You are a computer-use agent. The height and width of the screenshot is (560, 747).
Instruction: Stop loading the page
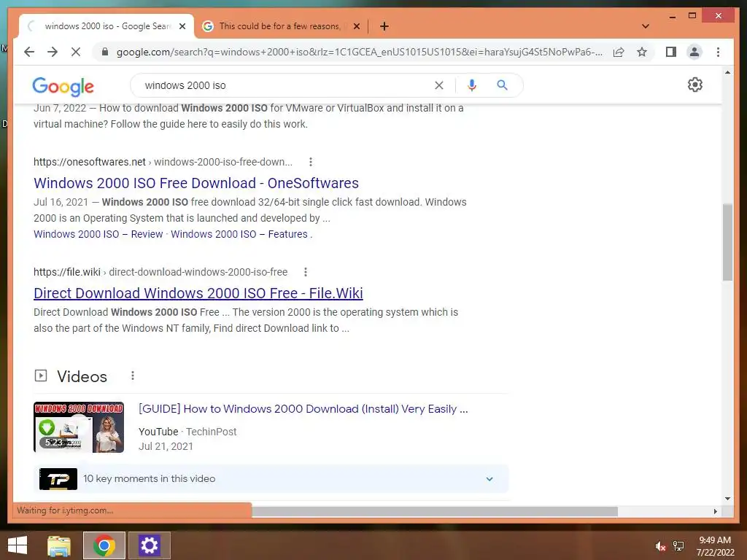coord(76,52)
